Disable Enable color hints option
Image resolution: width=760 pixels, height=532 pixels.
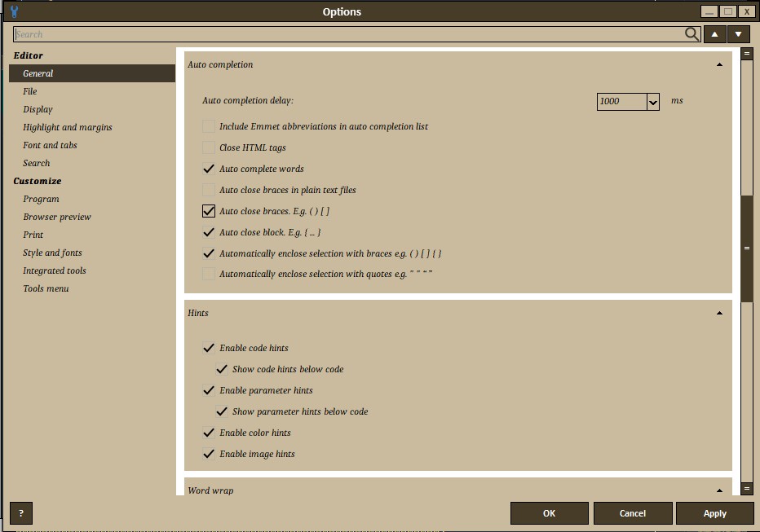tap(209, 433)
